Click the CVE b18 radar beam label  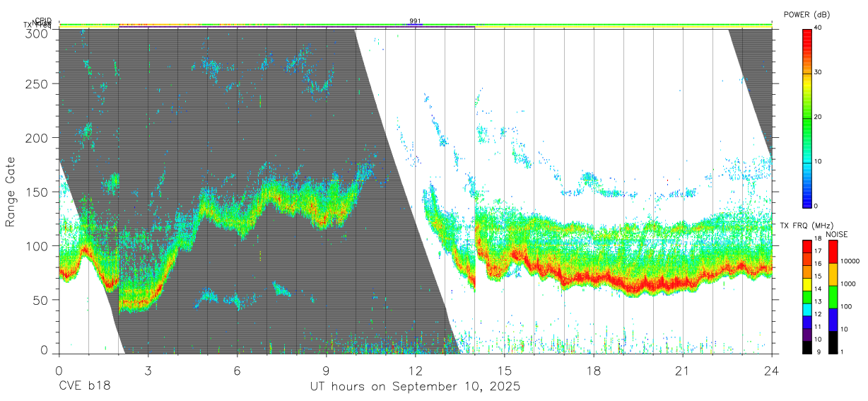[x=84, y=387]
